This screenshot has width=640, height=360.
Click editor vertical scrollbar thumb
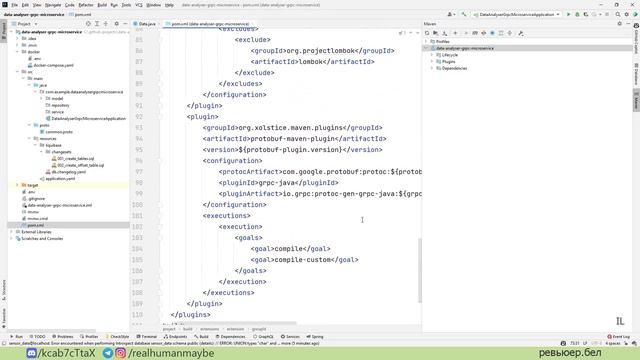(420, 270)
